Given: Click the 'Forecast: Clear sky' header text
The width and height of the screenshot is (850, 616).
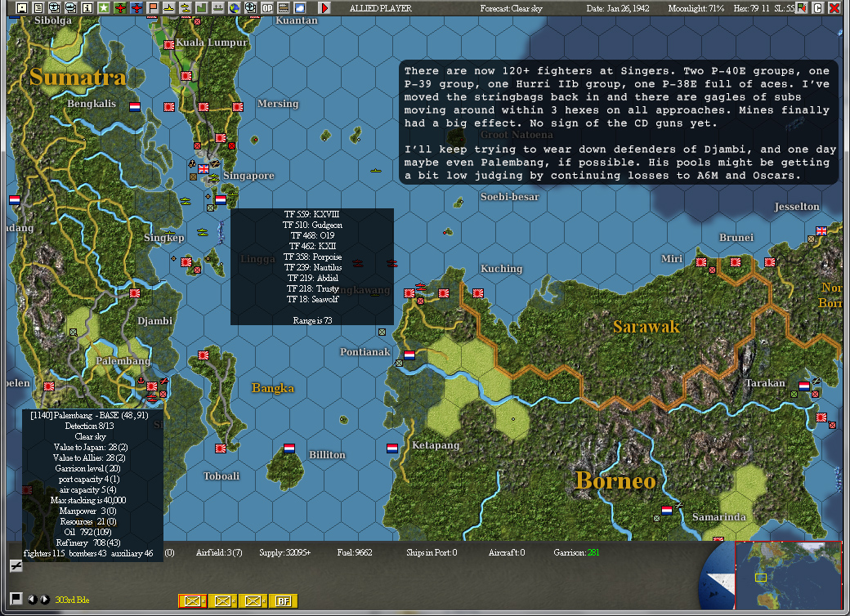Looking at the screenshot, I should coord(511,8).
